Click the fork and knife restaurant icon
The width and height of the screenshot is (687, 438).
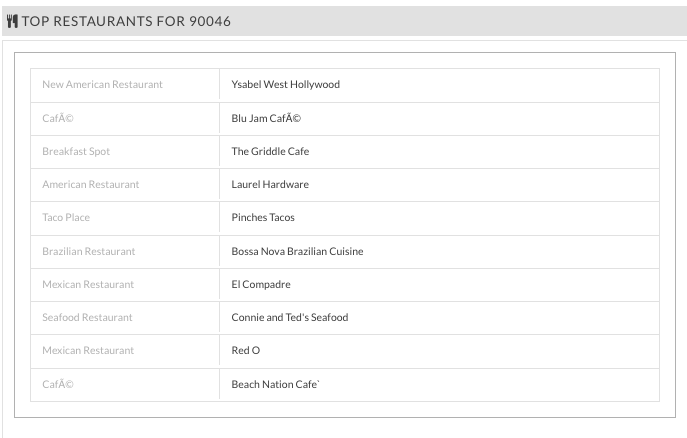tap(12, 21)
